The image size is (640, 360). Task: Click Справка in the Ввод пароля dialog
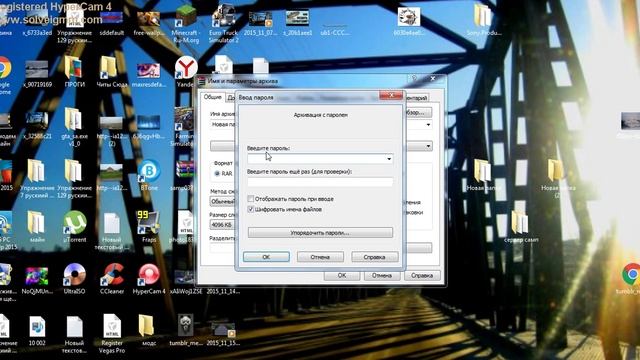click(x=374, y=257)
